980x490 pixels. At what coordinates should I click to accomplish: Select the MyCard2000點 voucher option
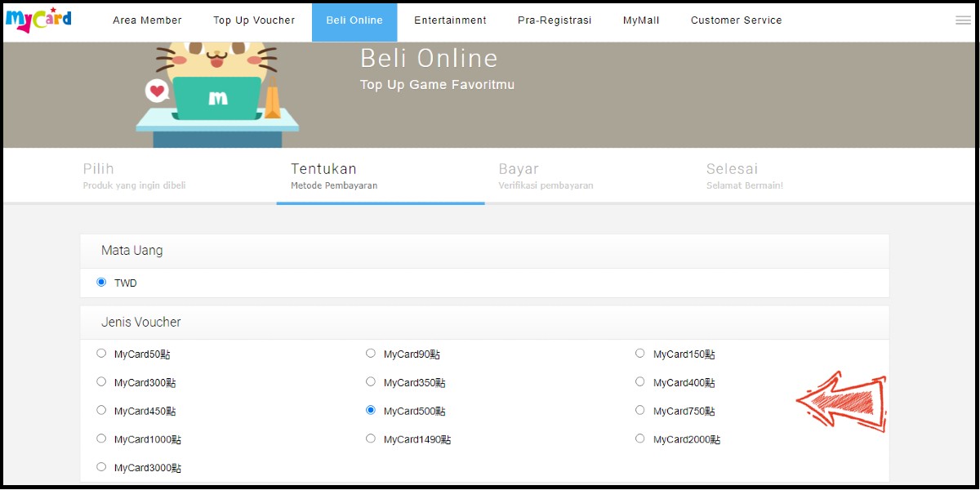pos(640,439)
